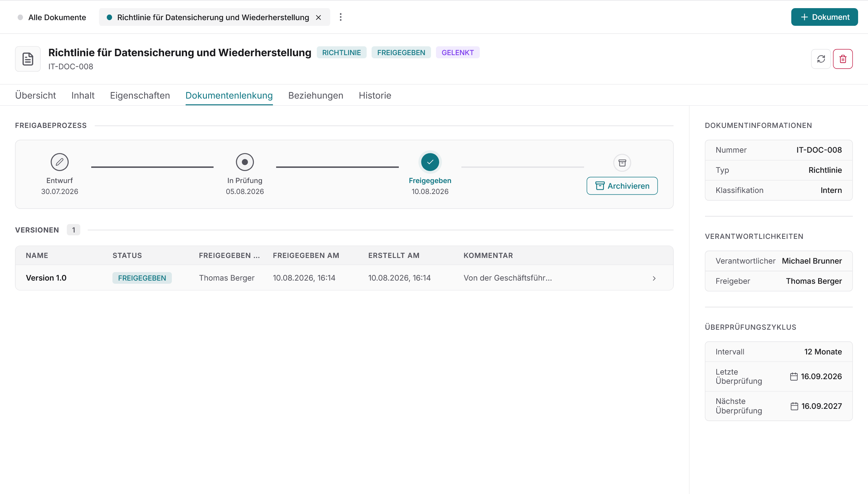Viewport: 868px width, 494px height.
Task: Click the FREIGEGEBEN AM column header
Action: pyautogui.click(x=306, y=255)
